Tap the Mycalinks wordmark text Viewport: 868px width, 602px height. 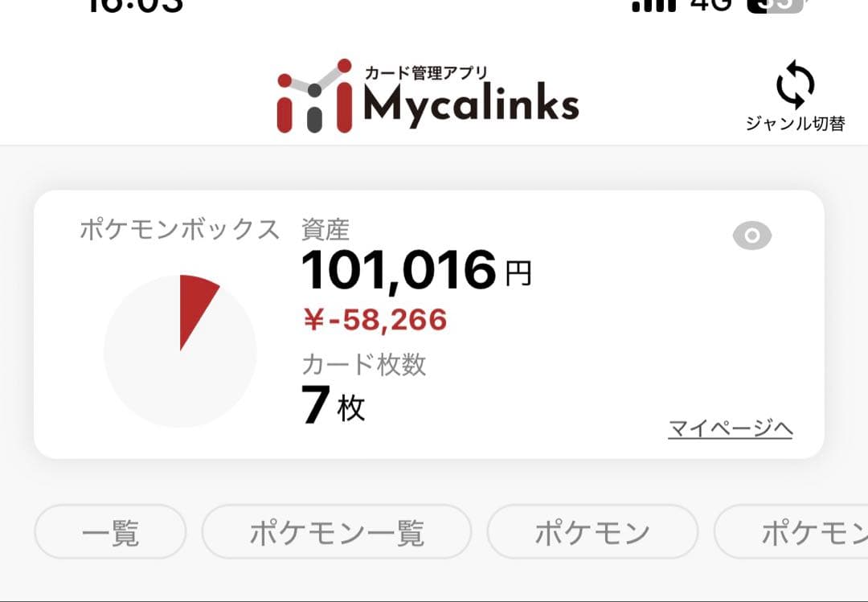point(471,104)
